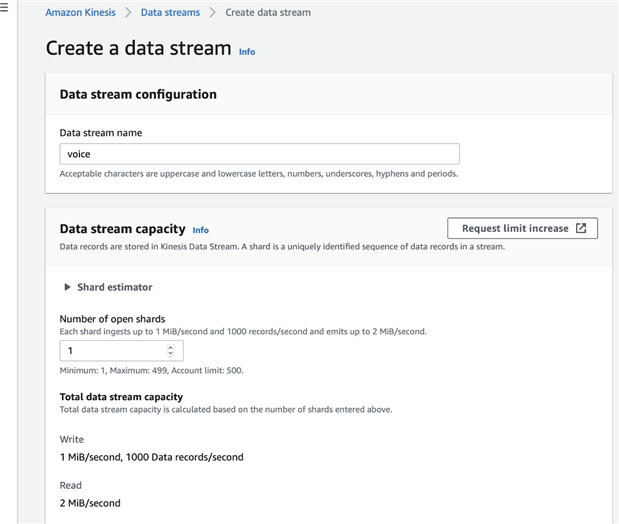Click the 'Read' capacity label
Viewport: 619px width, 524px height.
coord(70,485)
